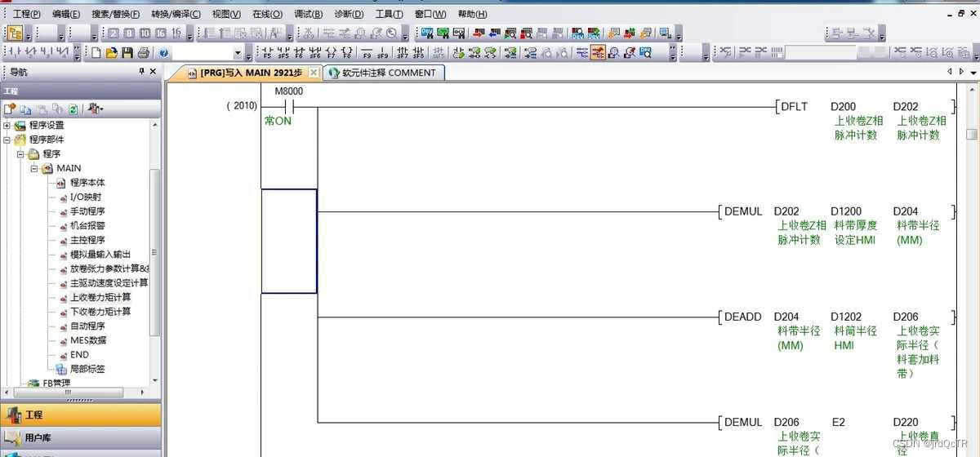
Task: Click the 8 display format icon
Action: pyautogui.click(x=128, y=33)
